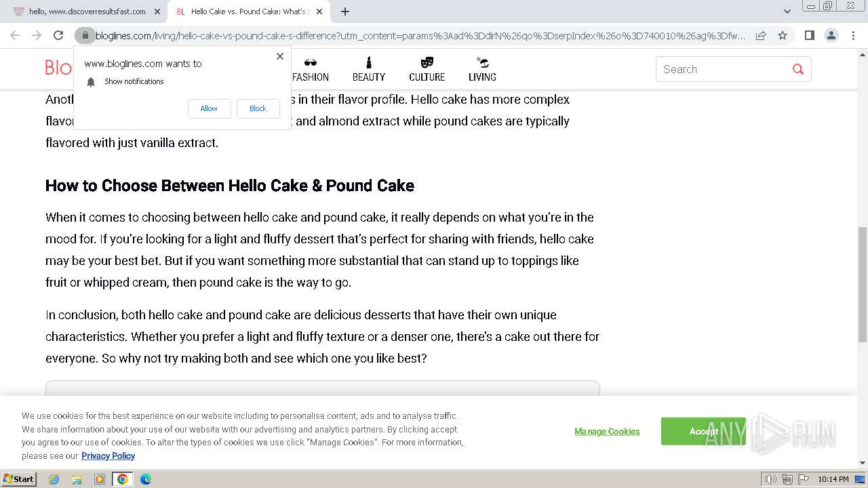Viewport: 868px width, 488px height.
Task: Open the Chrome profile avatar icon
Action: (831, 35)
